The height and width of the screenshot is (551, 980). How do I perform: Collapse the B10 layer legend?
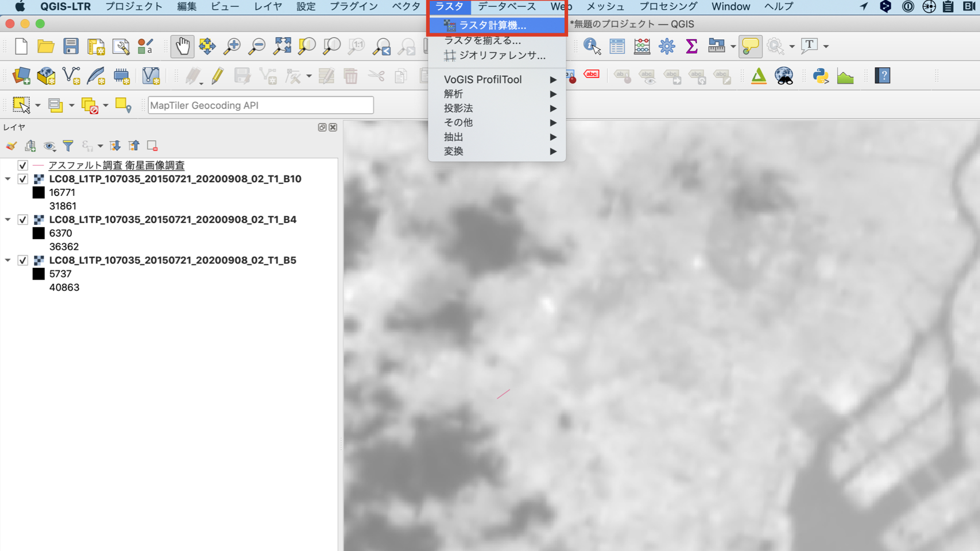pyautogui.click(x=8, y=179)
